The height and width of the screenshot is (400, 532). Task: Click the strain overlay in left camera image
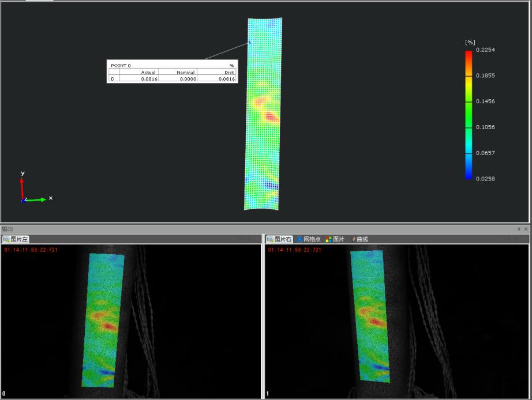pos(103,320)
